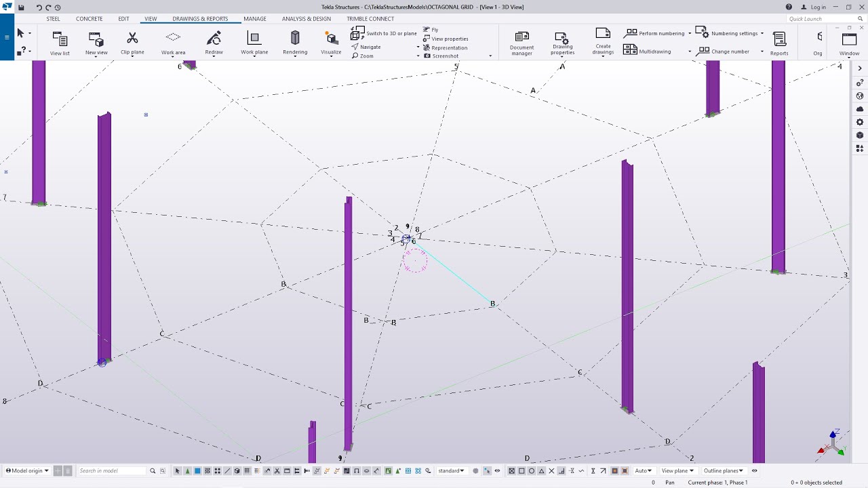Image resolution: width=868 pixels, height=488 pixels.
Task: Open Drawing properties
Action: click(562, 43)
